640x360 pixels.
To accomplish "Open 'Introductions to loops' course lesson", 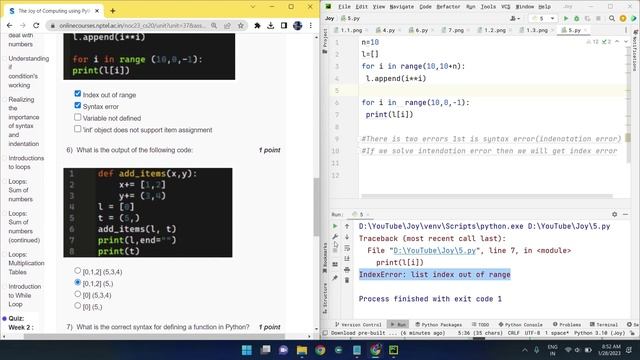I will (x=26, y=162).
